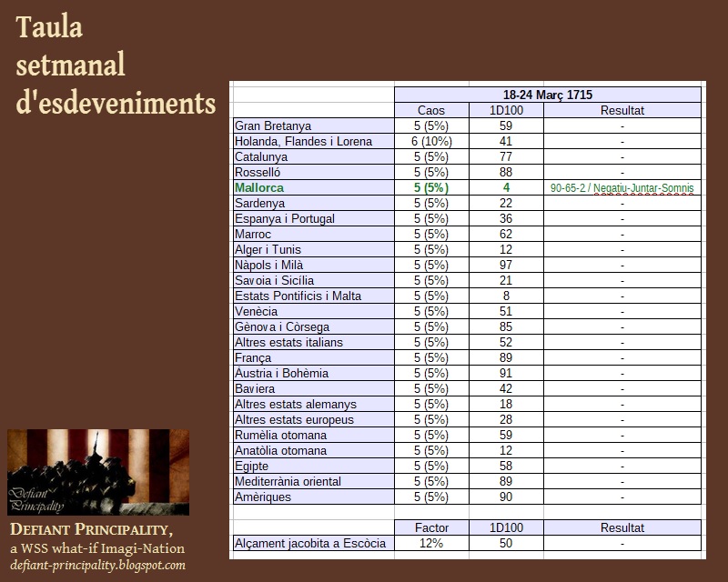Select the '18-24 Març 1715' header cell
The width and height of the screenshot is (728, 582).
(548, 95)
